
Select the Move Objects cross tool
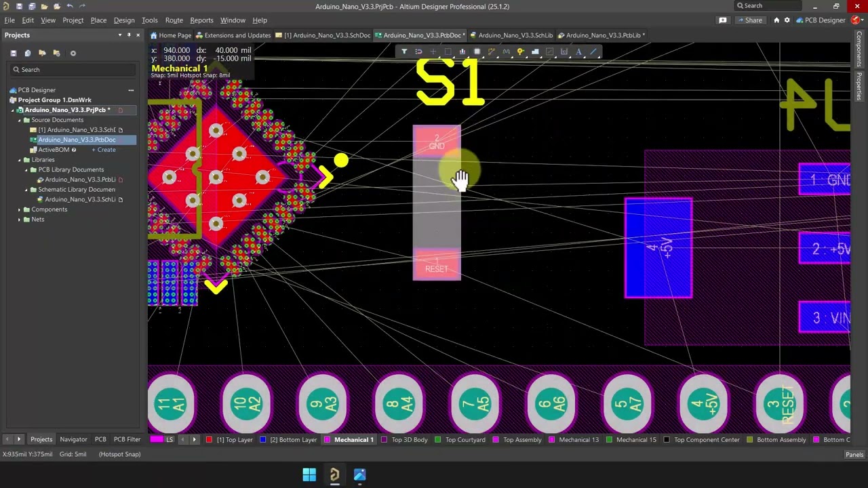click(433, 52)
